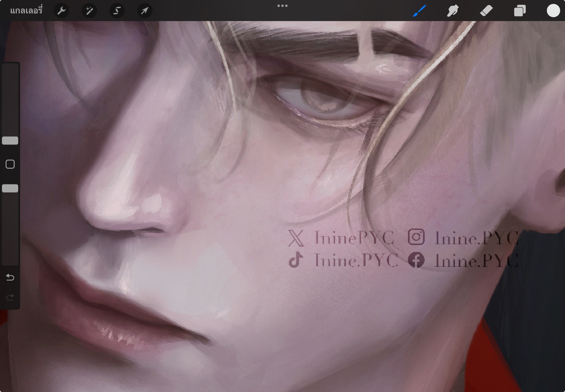The image size is (565, 392).
Task: Undo the last stroke
Action: pyautogui.click(x=10, y=277)
